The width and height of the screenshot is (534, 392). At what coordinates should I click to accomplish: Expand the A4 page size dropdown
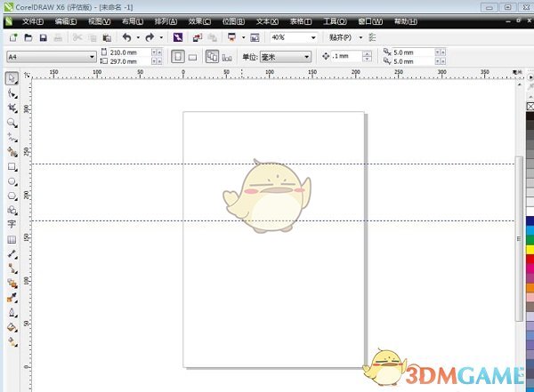coord(92,57)
